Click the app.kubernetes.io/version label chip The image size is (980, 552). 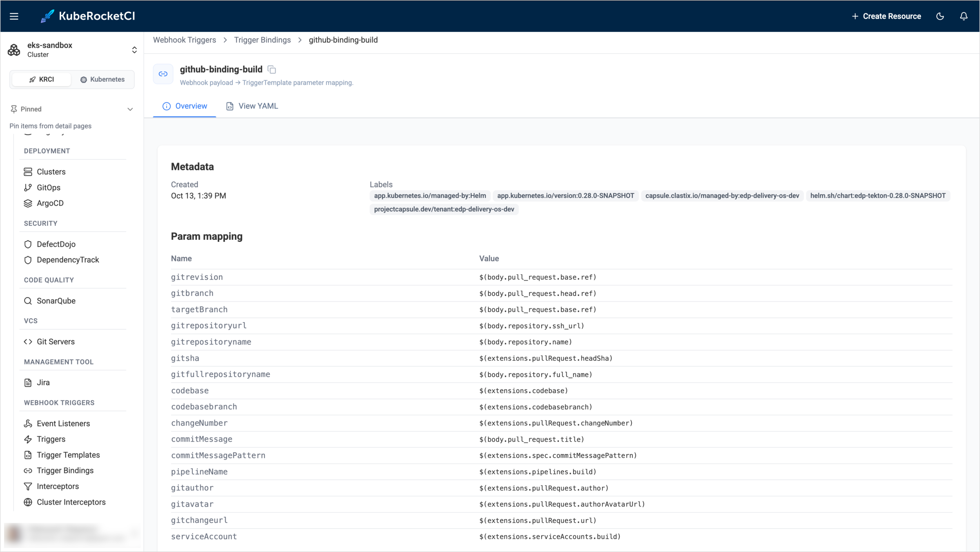[x=566, y=196]
